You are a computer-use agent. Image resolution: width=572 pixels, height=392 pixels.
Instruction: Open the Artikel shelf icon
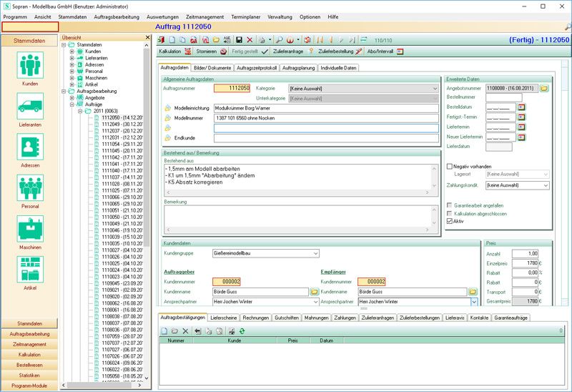[30, 270]
